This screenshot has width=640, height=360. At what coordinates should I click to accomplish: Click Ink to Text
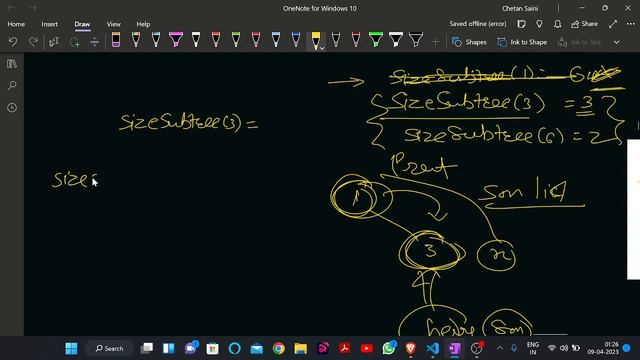pyautogui.click(x=579, y=42)
